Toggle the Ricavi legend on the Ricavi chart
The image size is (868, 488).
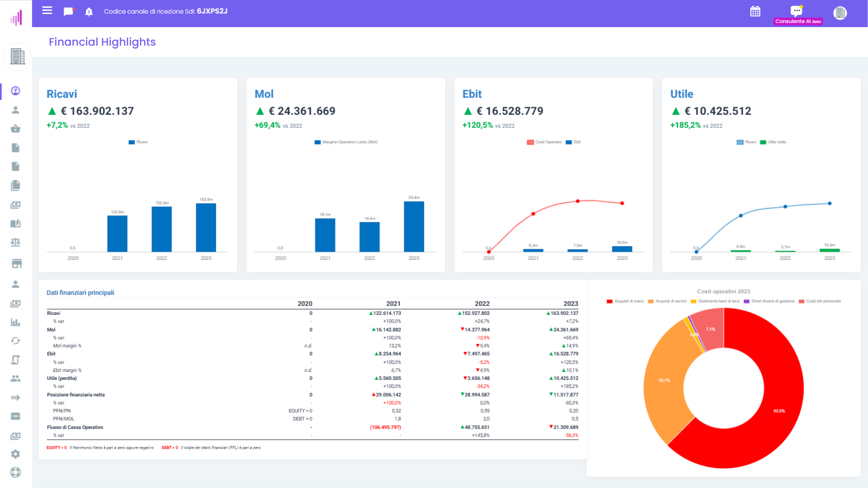pos(137,141)
